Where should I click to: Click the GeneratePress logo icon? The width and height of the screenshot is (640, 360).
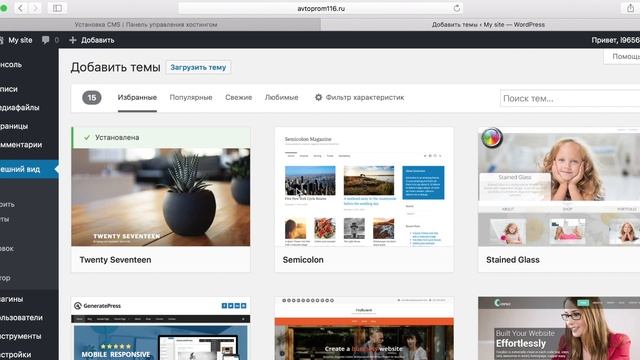click(x=78, y=306)
